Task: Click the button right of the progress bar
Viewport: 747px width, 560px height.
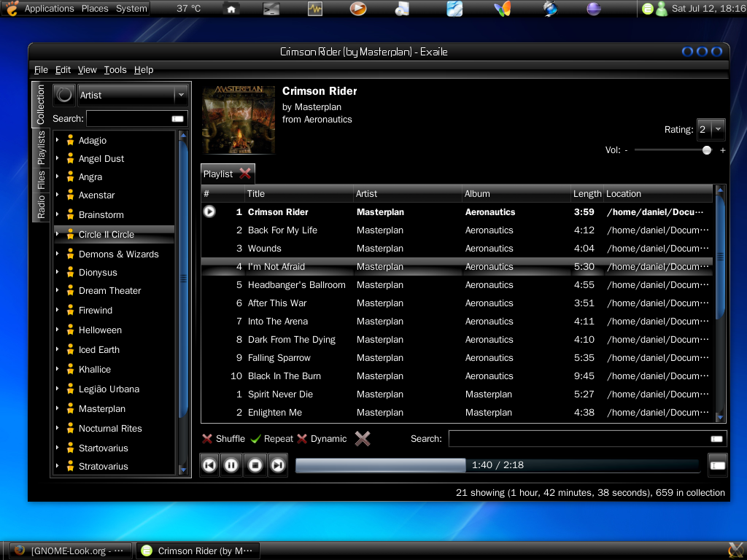Action: pos(718,465)
